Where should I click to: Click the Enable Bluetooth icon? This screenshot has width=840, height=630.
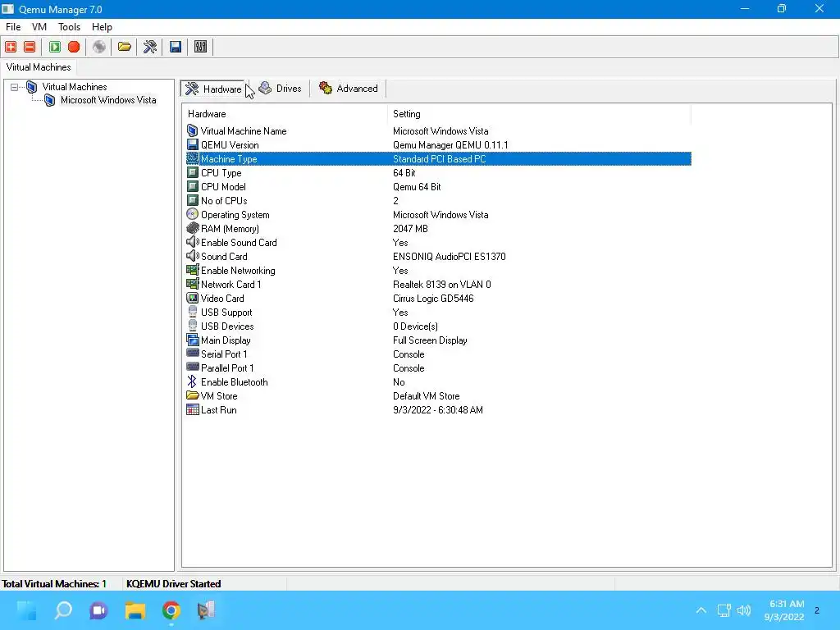click(192, 381)
